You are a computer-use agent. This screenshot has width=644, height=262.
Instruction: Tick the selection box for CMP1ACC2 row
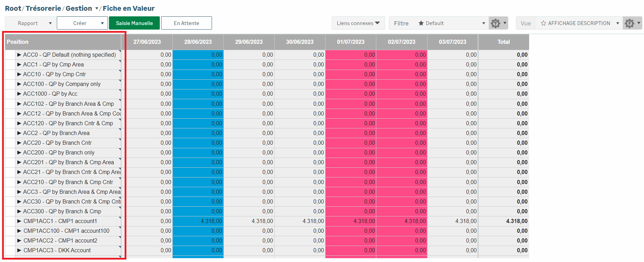(x=10, y=241)
